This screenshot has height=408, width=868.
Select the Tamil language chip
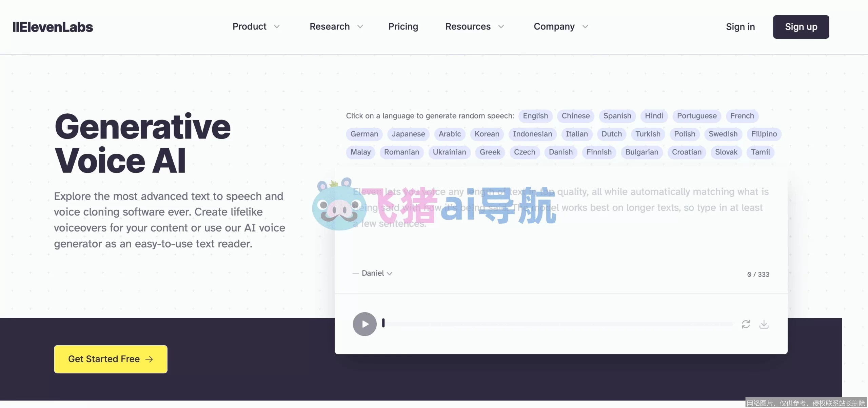[761, 152]
